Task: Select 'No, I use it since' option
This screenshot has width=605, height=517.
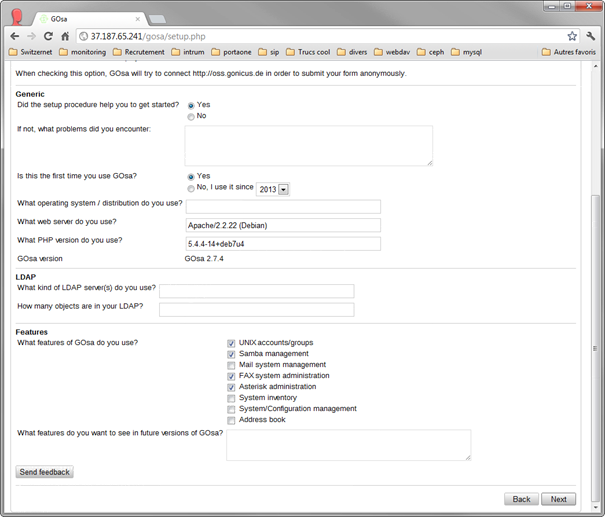Action: click(x=191, y=188)
